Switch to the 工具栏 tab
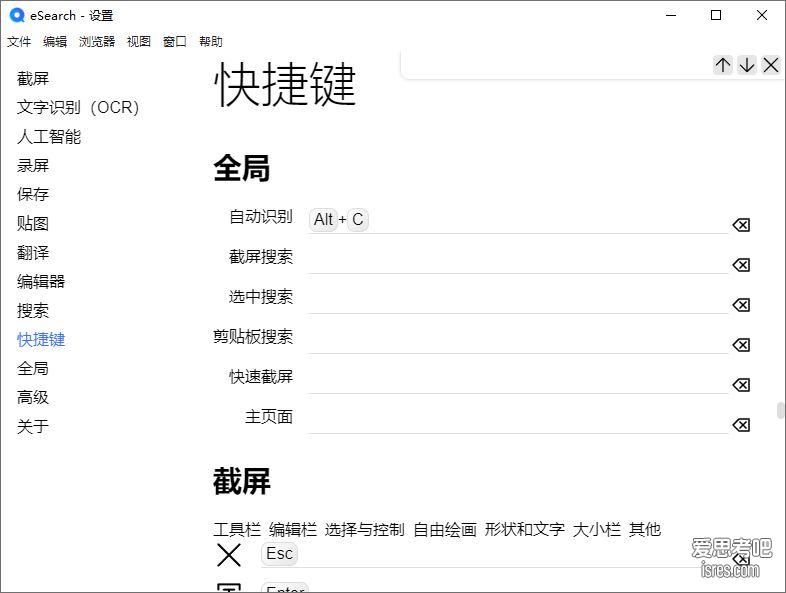Screen dimensions: 786x593 pyautogui.click(x=237, y=529)
